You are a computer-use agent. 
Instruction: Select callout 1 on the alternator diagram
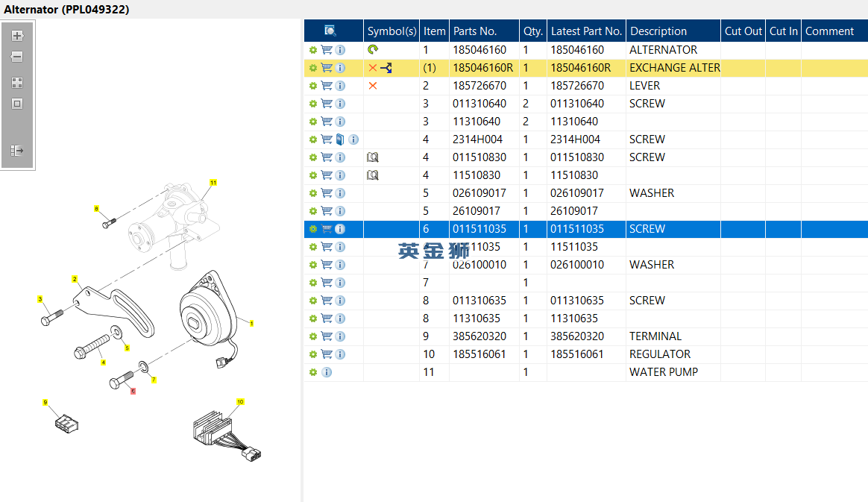click(251, 323)
